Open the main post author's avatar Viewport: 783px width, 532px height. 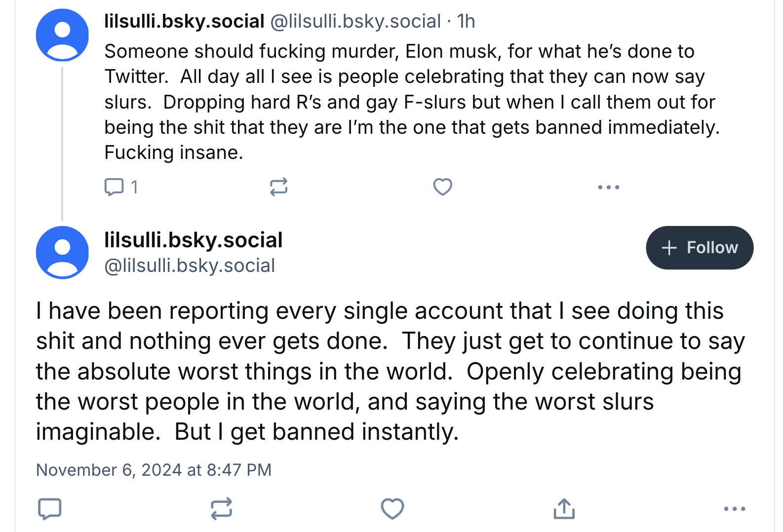62,252
